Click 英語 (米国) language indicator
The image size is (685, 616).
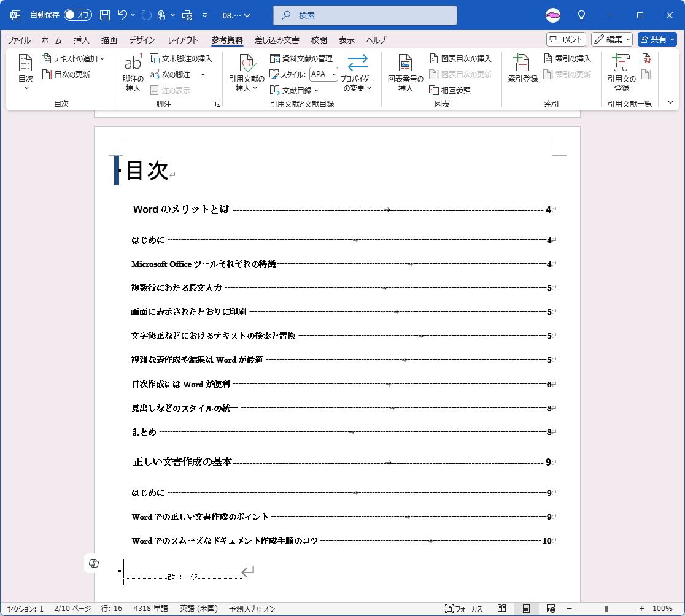199,609
